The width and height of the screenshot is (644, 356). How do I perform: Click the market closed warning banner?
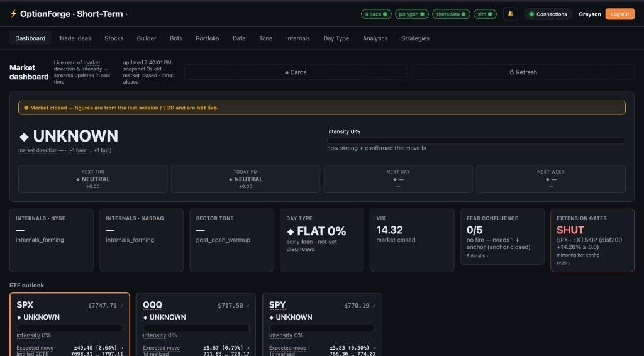point(321,108)
